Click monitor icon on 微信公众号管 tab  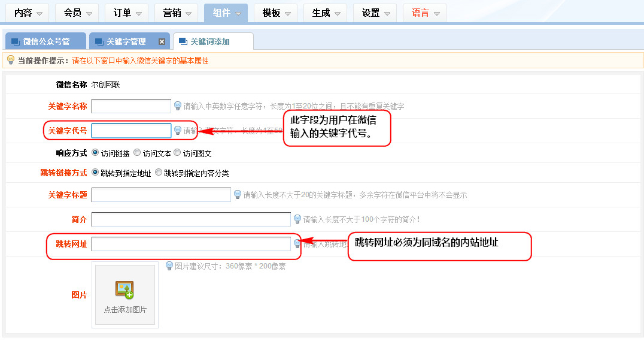coord(16,41)
